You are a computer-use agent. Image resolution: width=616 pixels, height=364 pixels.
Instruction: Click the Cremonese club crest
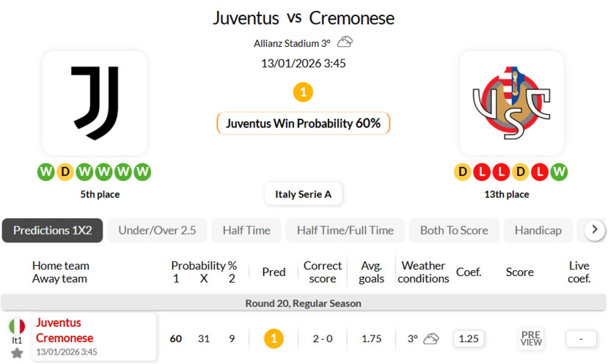511,103
